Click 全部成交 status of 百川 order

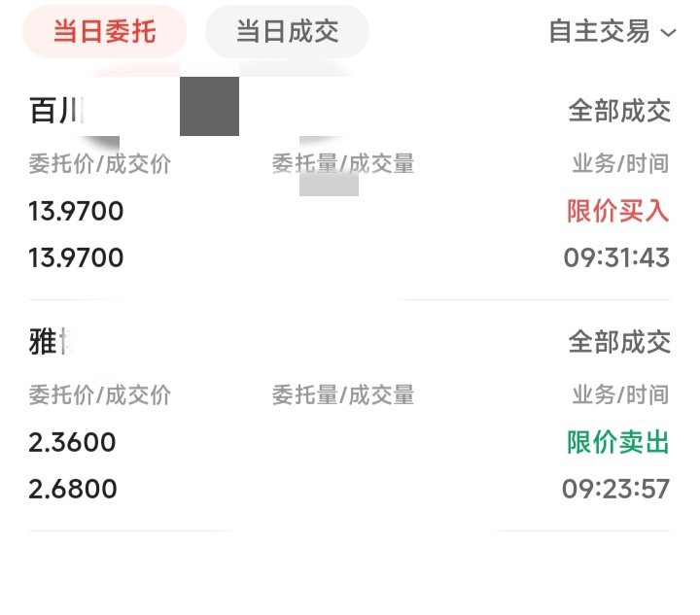pos(619,111)
